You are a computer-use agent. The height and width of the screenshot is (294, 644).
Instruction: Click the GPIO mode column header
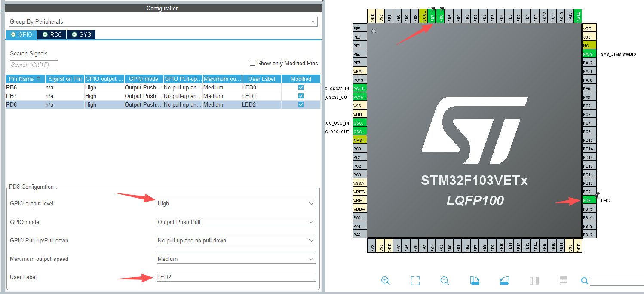point(144,79)
